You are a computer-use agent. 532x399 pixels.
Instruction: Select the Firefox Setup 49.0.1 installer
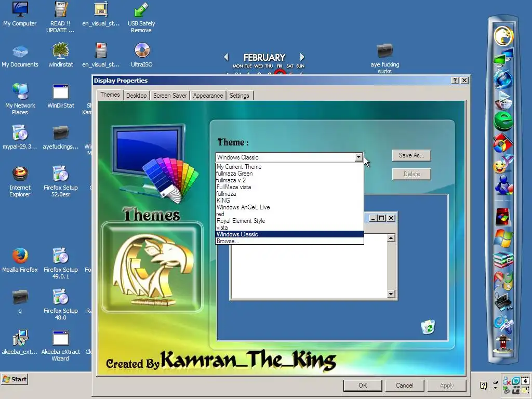61,263
